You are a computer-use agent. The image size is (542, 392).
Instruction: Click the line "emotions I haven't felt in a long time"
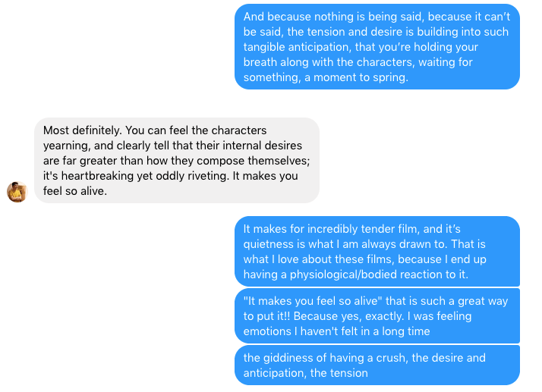[x=336, y=331]
